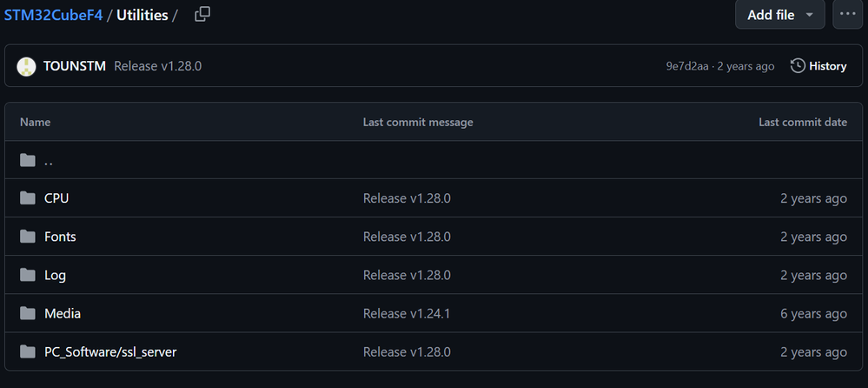The height and width of the screenshot is (388, 868).
Task: View the TOUNSTM author profile
Action: coord(75,66)
